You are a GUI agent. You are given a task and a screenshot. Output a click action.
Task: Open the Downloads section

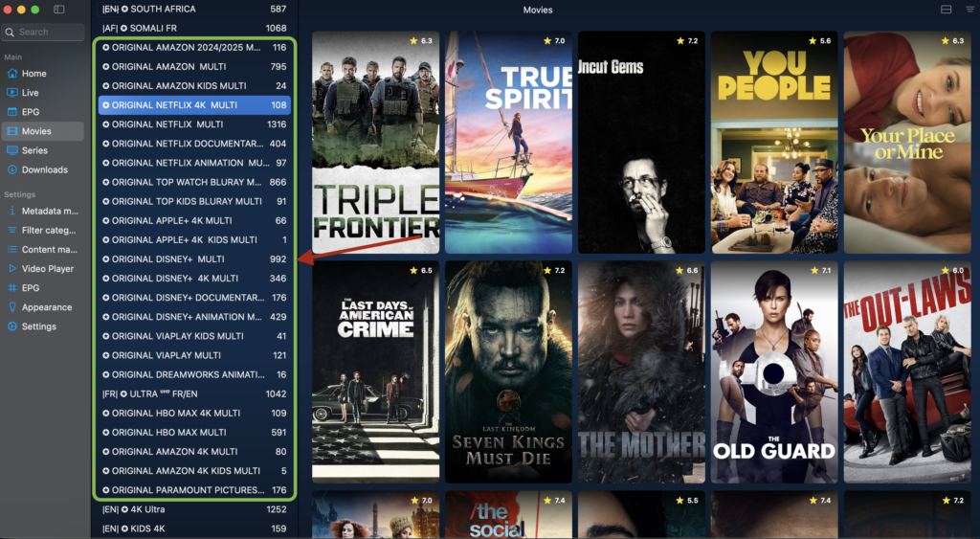(43, 169)
